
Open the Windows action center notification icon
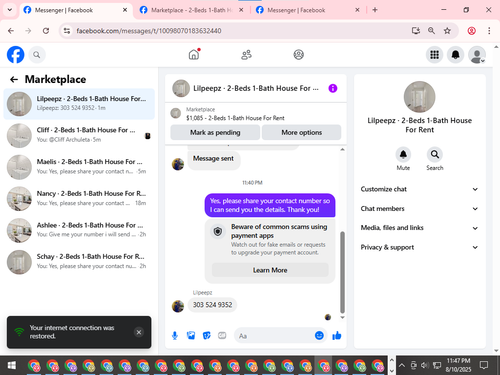(484, 366)
